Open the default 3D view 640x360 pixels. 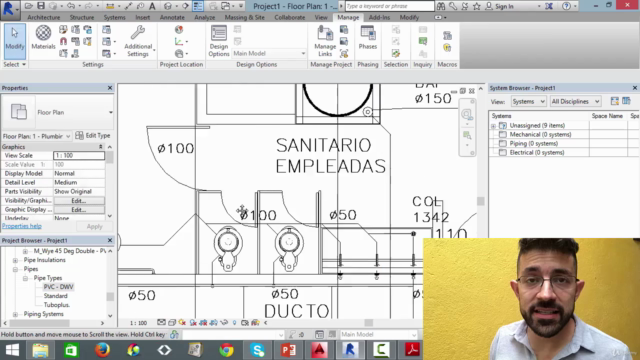168,6
